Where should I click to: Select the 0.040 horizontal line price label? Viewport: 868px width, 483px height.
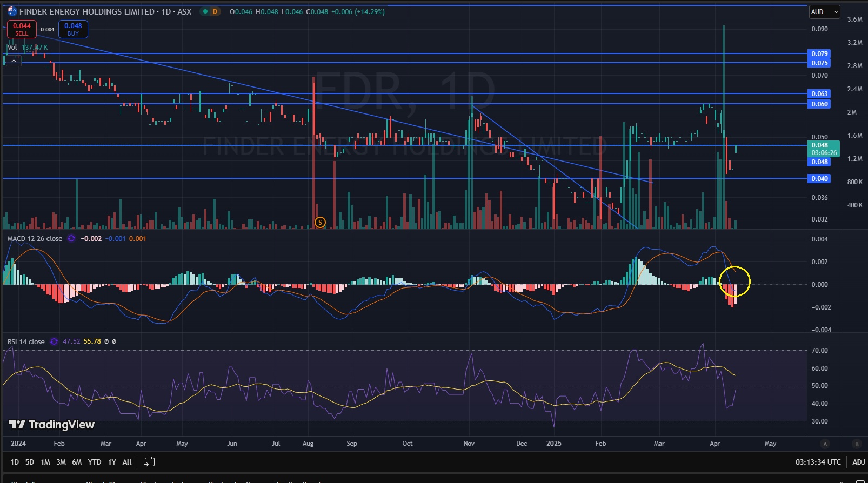point(819,178)
